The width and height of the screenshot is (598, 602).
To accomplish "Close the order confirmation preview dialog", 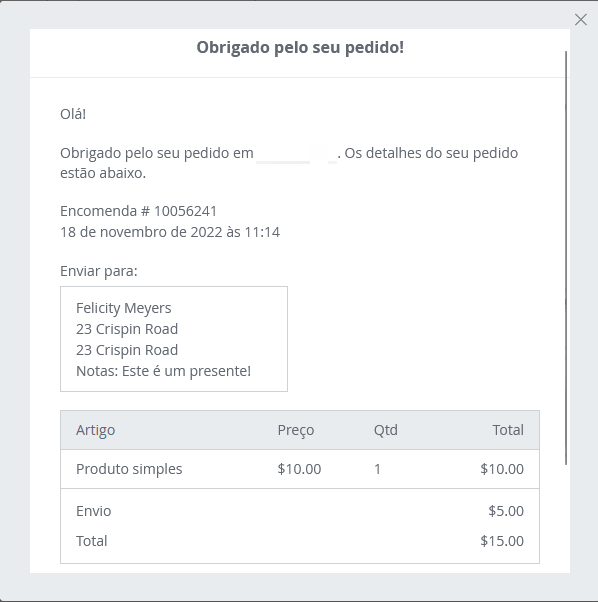I will (x=580, y=20).
